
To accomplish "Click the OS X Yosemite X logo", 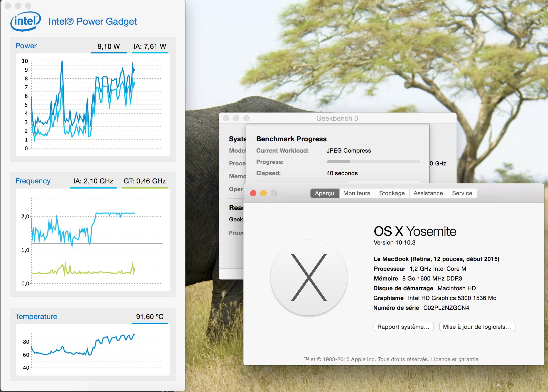I will click(309, 277).
